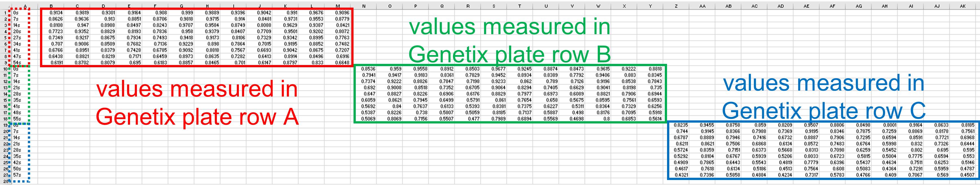The width and height of the screenshot is (980, 186).
Task: Click the cell containing 0.84
Action: (x=390, y=106)
